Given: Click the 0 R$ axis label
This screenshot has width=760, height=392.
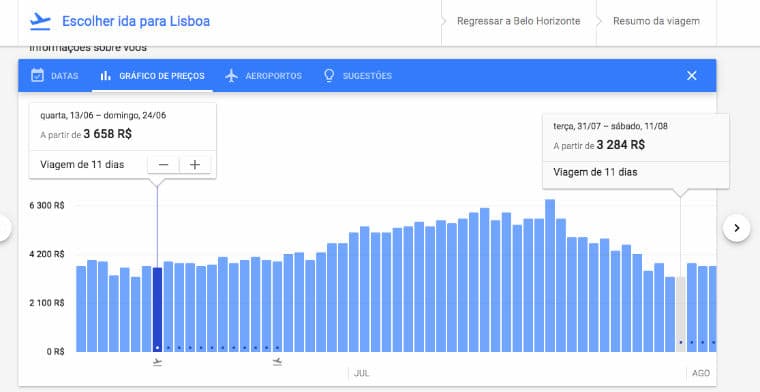Looking at the screenshot, I should coord(56,352).
